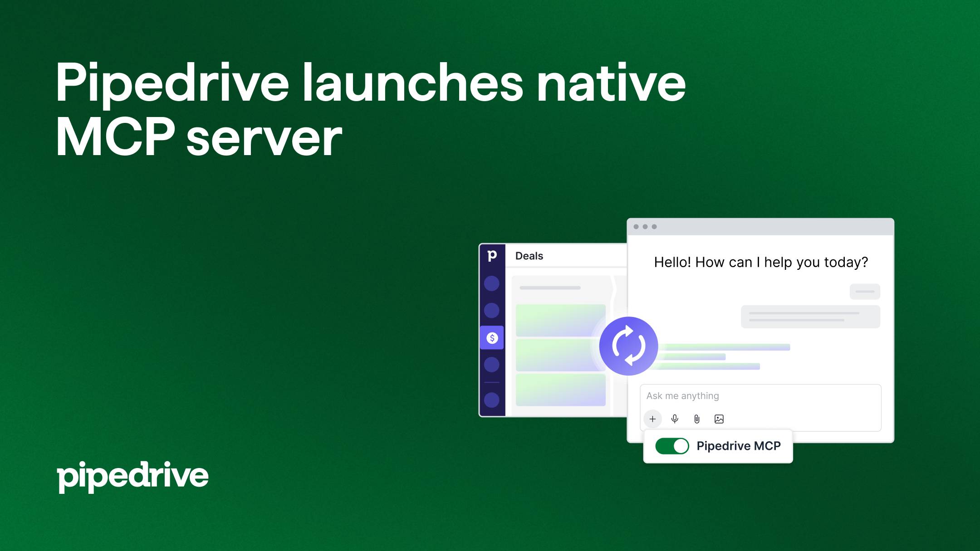This screenshot has width=980, height=551.
Task: Click the Deals heading text
Action: tap(529, 256)
